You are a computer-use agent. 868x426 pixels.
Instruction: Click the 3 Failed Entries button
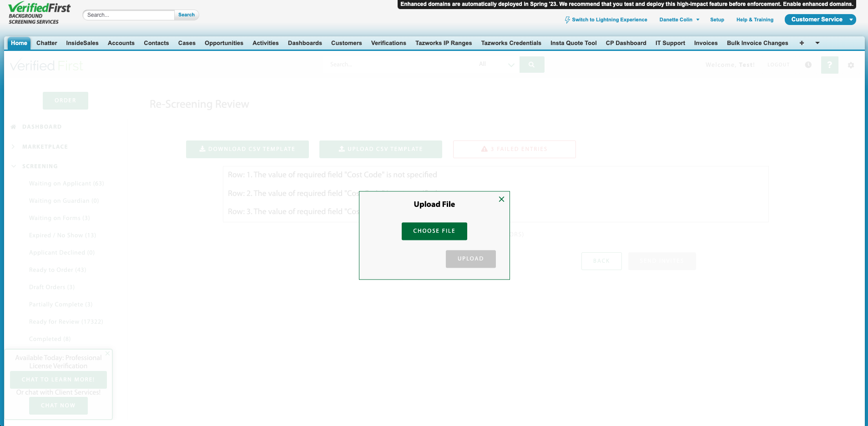(x=515, y=149)
